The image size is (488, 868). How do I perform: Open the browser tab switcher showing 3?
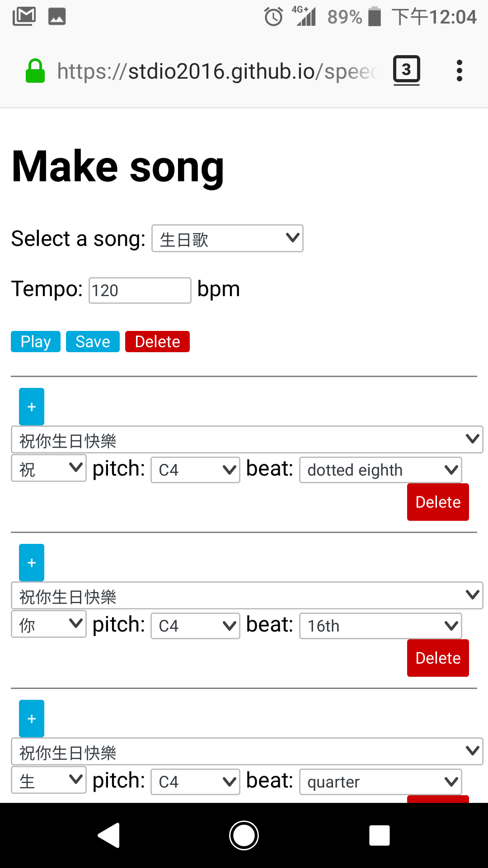[x=406, y=71]
